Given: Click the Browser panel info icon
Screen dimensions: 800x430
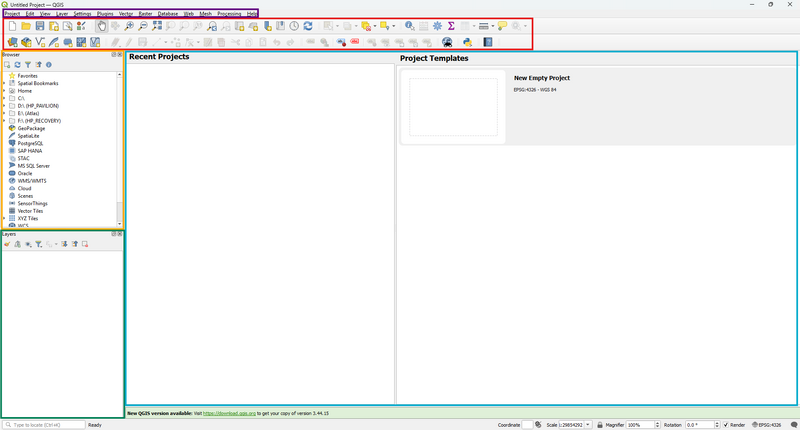Looking at the screenshot, I should pos(49,65).
